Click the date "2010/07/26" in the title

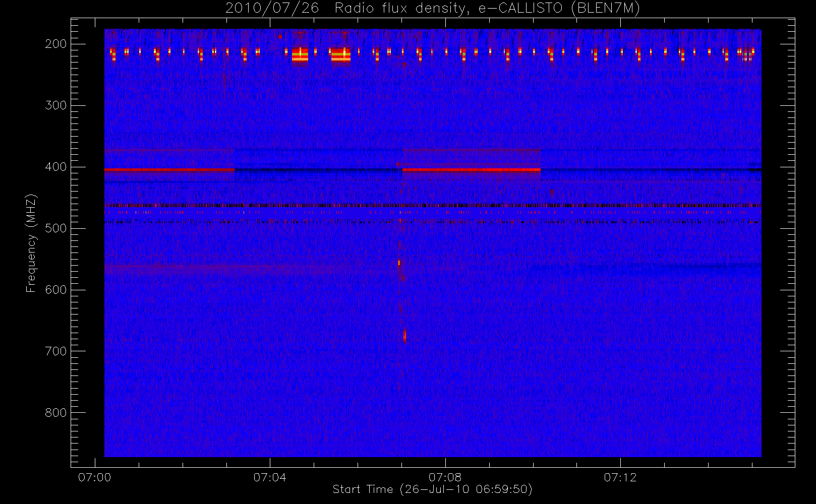pos(272,9)
